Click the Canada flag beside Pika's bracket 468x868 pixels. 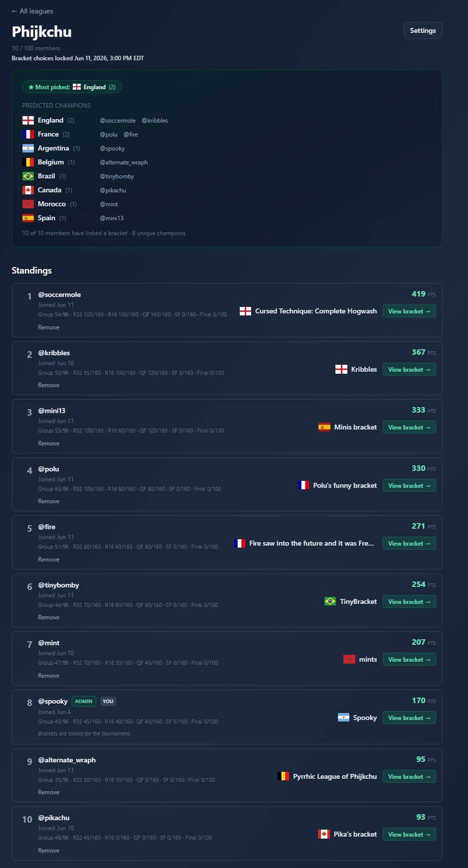click(x=324, y=834)
